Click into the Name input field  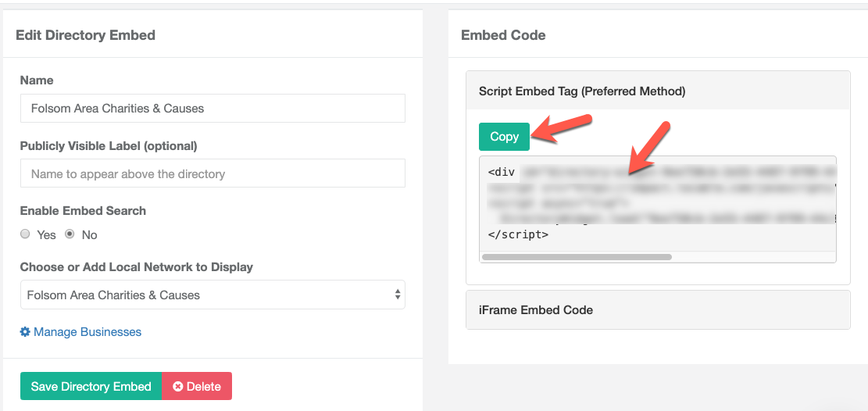pyautogui.click(x=213, y=109)
